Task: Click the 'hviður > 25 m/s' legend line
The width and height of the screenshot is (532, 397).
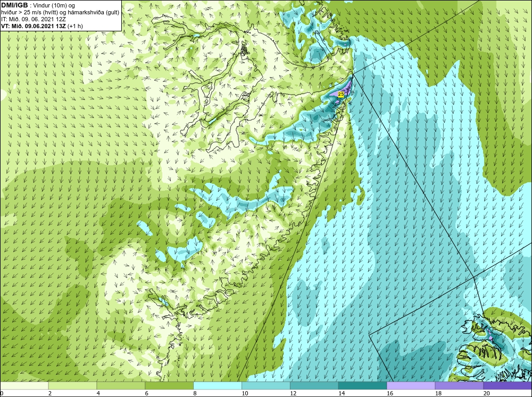Action: pyautogui.click(x=60, y=13)
